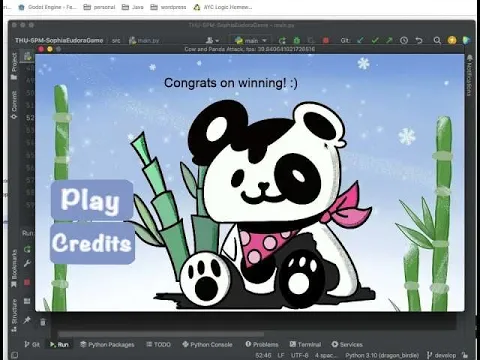Switch to the Run bottom tab
The image size is (480, 360).
[59, 344]
